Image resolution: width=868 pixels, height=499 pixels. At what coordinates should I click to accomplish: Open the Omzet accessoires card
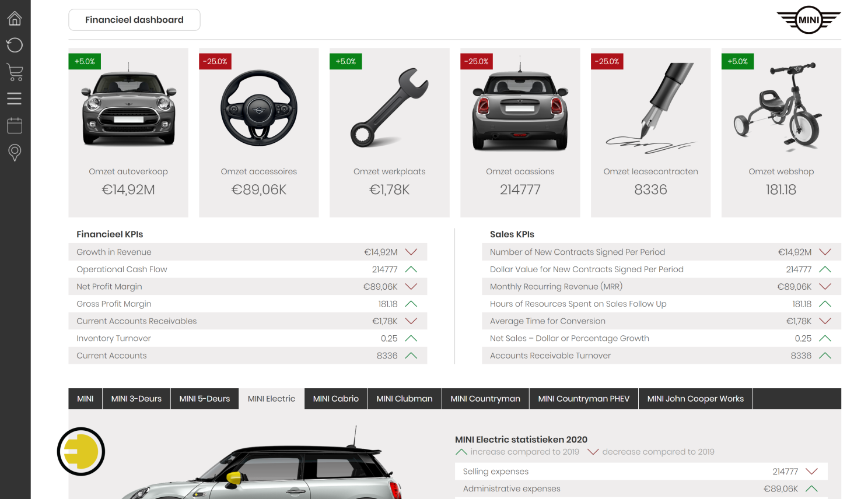pos(259,133)
